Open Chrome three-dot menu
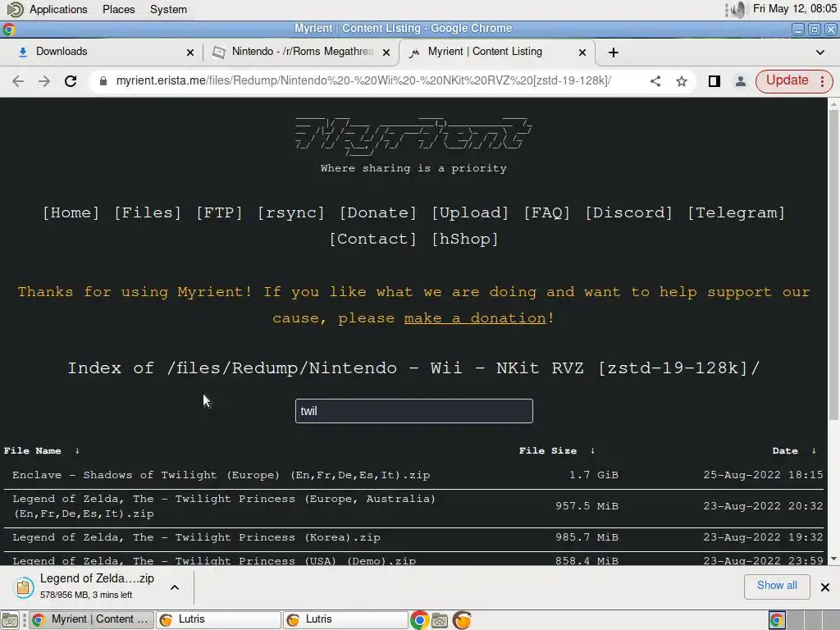 (822, 81)
